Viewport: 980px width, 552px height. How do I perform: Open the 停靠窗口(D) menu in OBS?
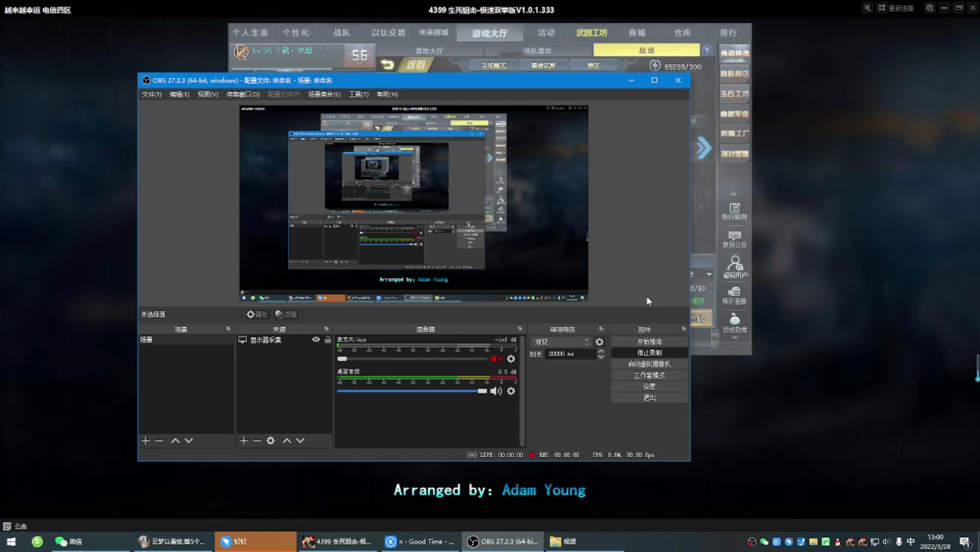pyautogui.click(x=243, y=95)
